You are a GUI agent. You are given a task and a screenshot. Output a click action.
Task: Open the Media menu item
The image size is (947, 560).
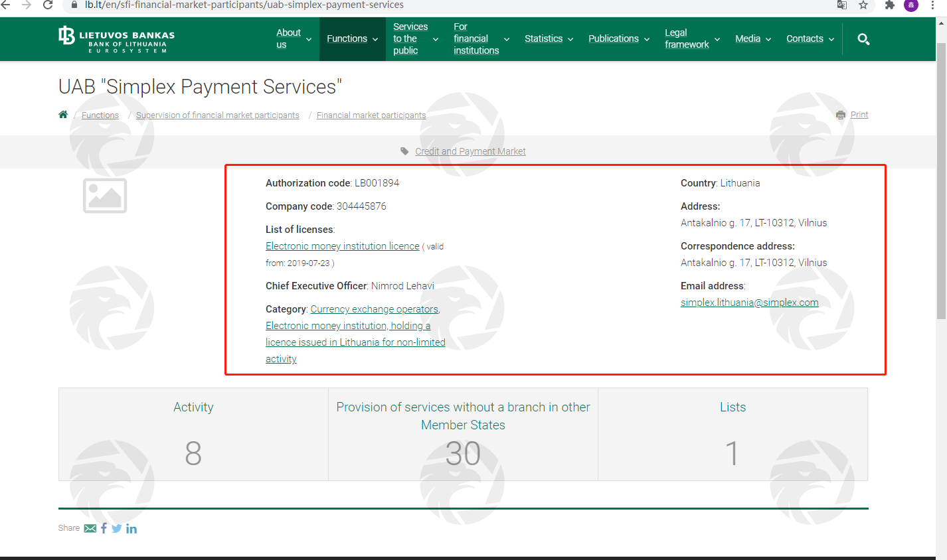point(748,38)
